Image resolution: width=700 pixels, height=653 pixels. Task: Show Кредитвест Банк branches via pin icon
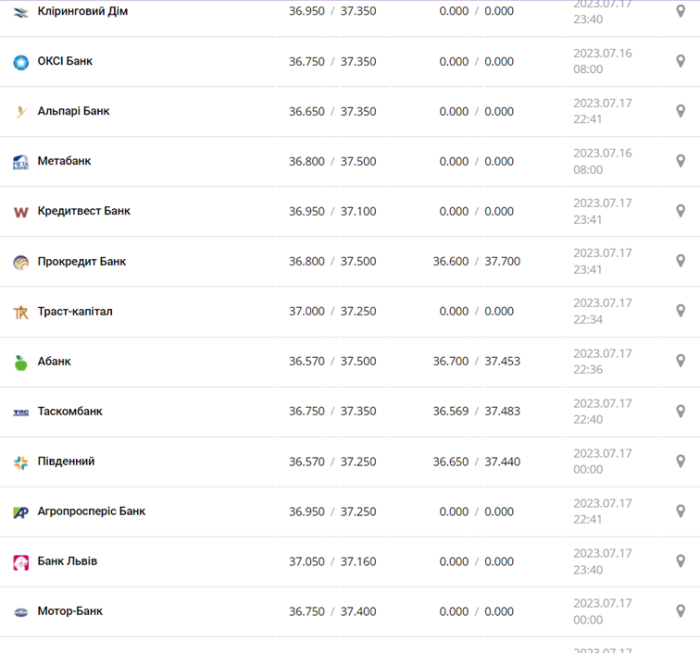(680, 211)
